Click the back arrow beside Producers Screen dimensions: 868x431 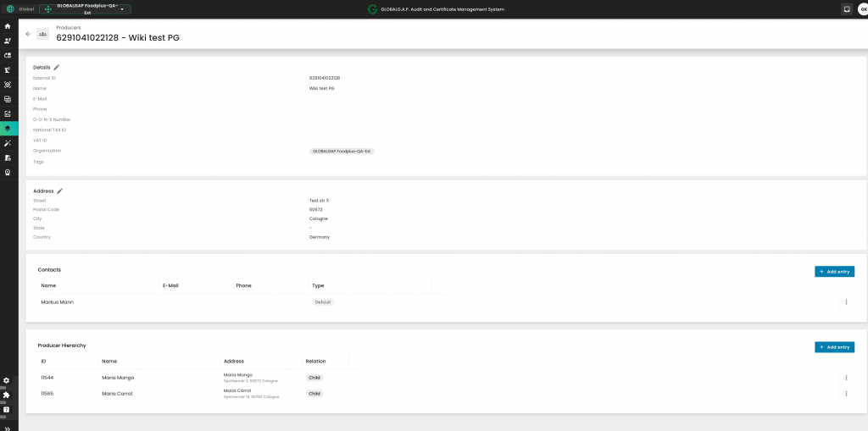coord(28,34)
